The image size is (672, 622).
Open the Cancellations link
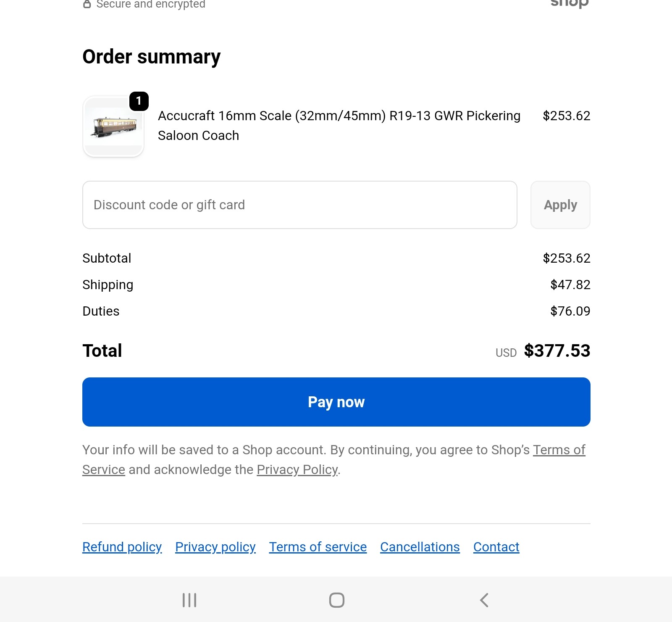pyautogui.click(x=420, y=547)
